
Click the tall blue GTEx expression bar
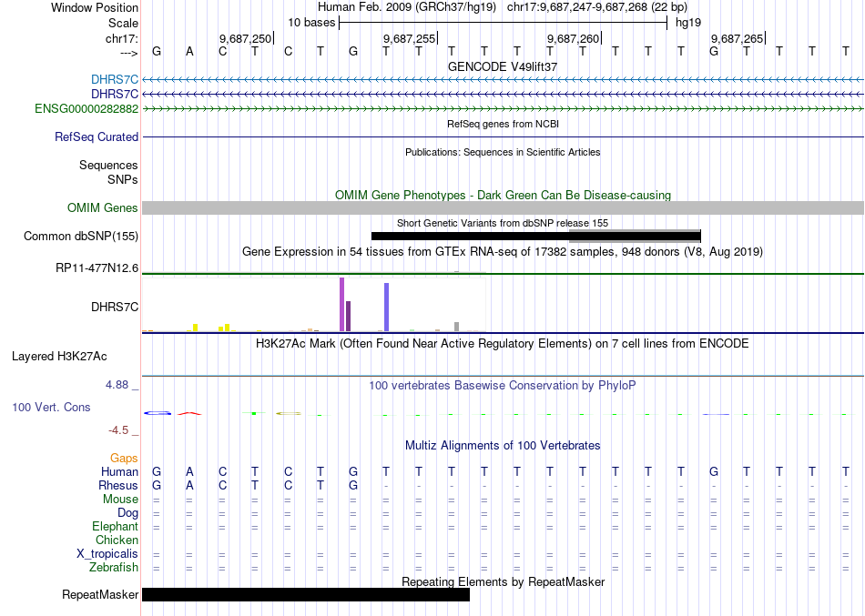387,308
